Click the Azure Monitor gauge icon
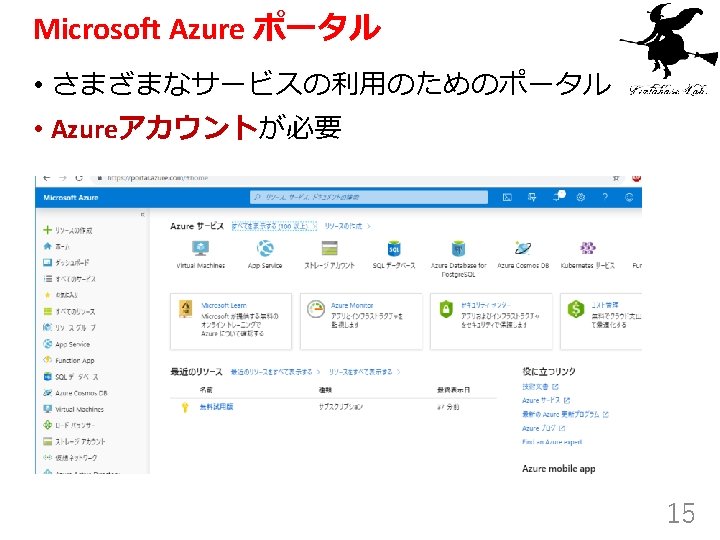 point(316,309)
